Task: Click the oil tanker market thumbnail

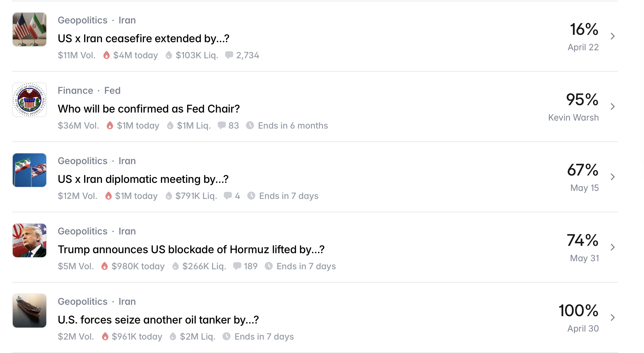Action: tap(29, 311)
